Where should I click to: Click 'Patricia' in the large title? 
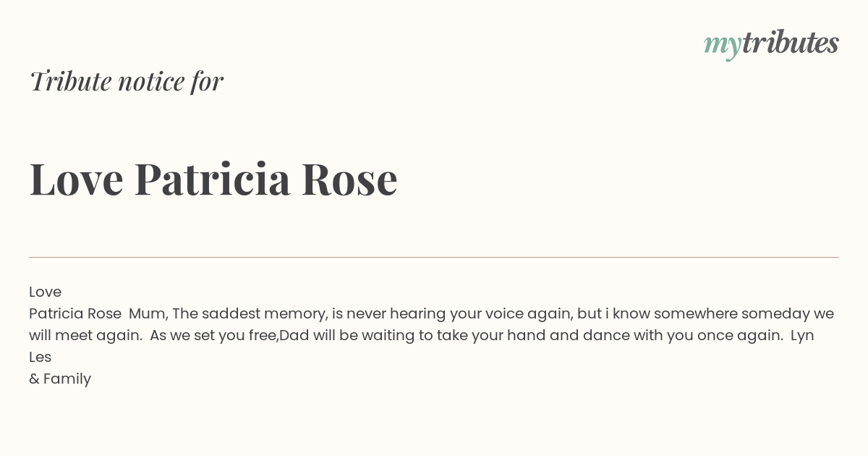pos(213,179)
